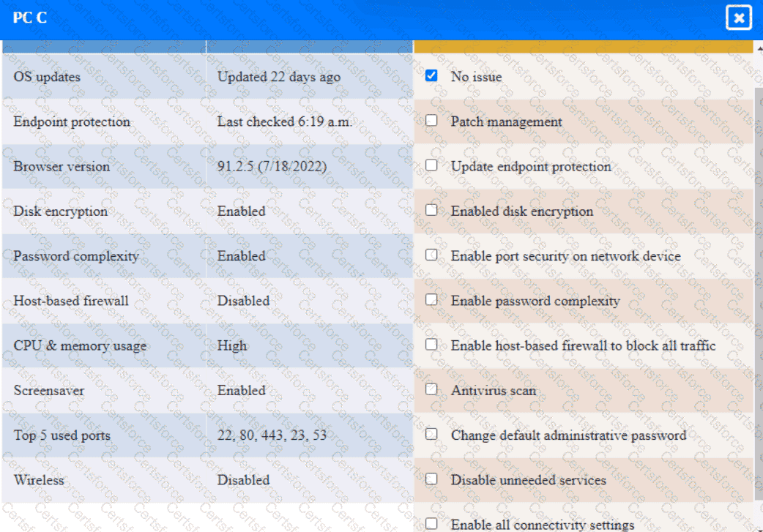The height and width of the screenshot is (532, 763).
Task: Enable port security on network device checkbox
Action: (431, 255)
